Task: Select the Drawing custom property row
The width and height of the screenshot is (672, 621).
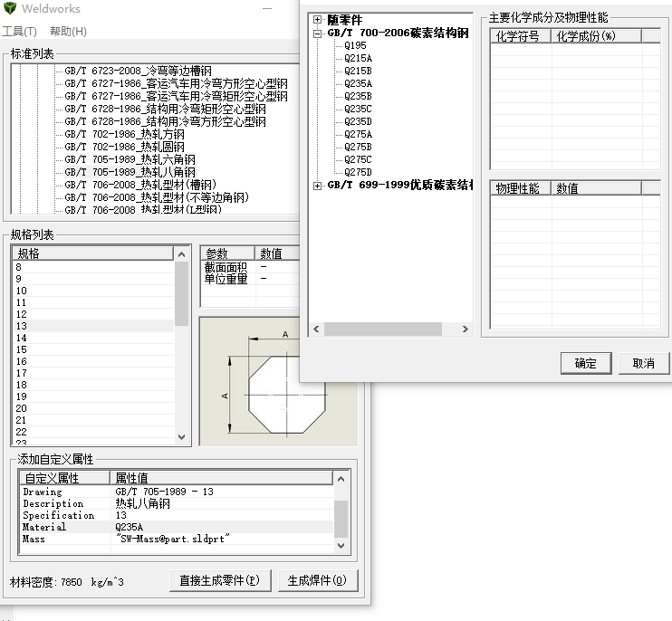Action: point(177,492)
